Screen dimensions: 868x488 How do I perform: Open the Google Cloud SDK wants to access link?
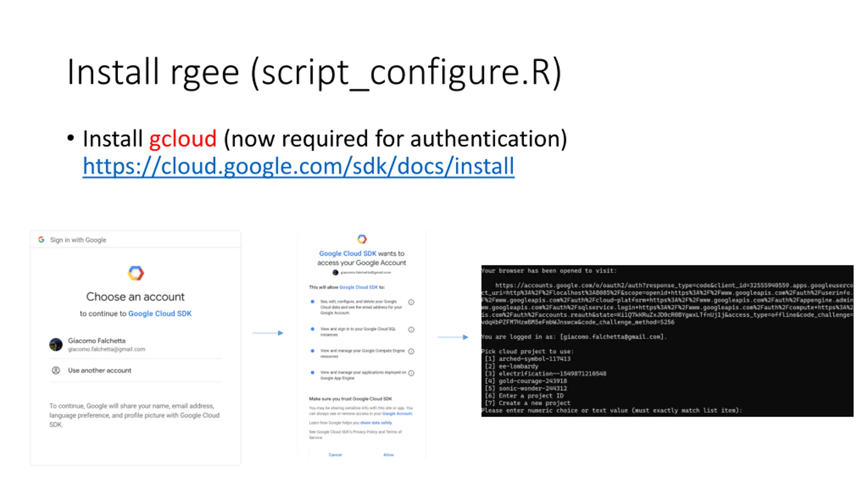348,253
